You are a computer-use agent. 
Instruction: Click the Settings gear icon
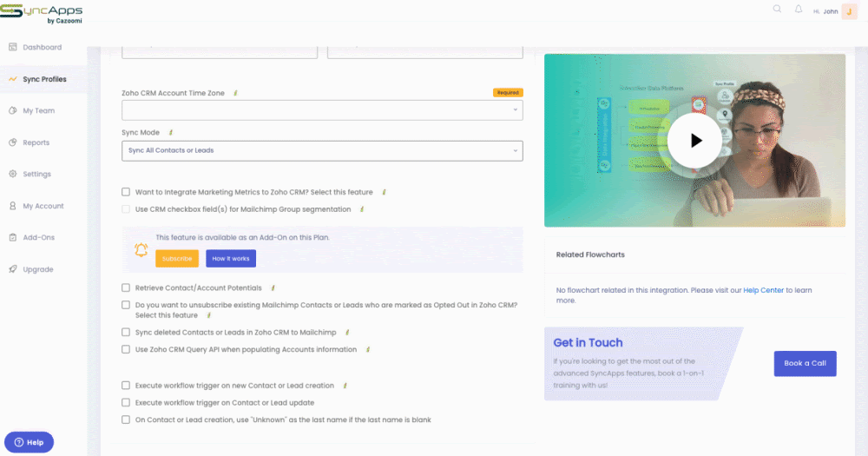[13, 174]
